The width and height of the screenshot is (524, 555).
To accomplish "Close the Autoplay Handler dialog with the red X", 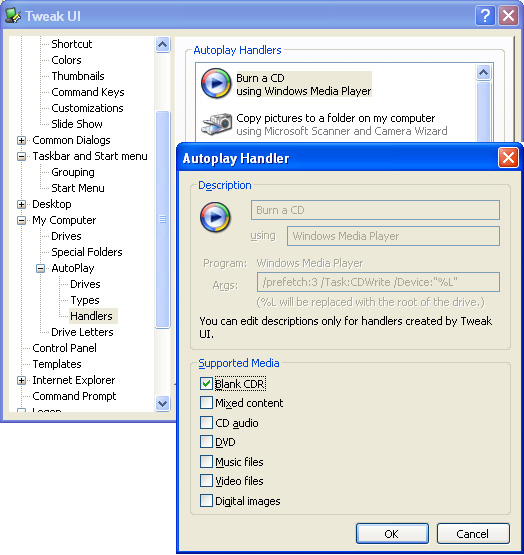I will pos(508,158).
